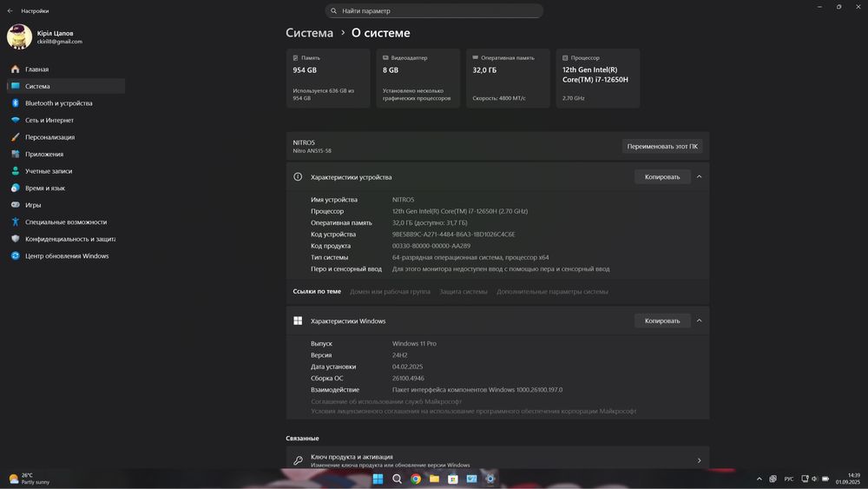Click the volume speaker tray icon
The width and height of the screenshot is (868, 489).
(x=814, y=479)
